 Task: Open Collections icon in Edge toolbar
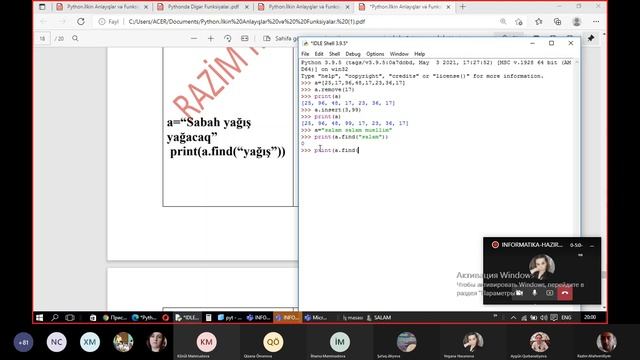pos(558,22)
